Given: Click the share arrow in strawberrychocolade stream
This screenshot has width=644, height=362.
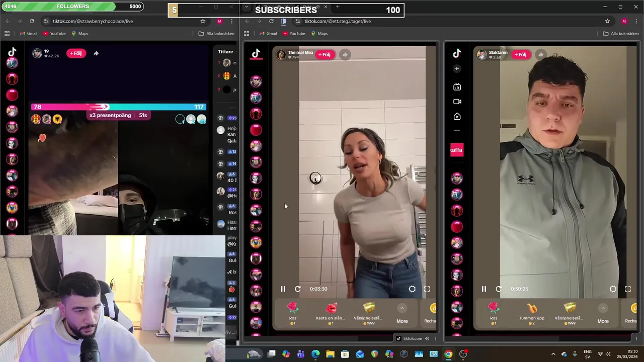Looking at the screenshot, I should click(x=96, y=53).
